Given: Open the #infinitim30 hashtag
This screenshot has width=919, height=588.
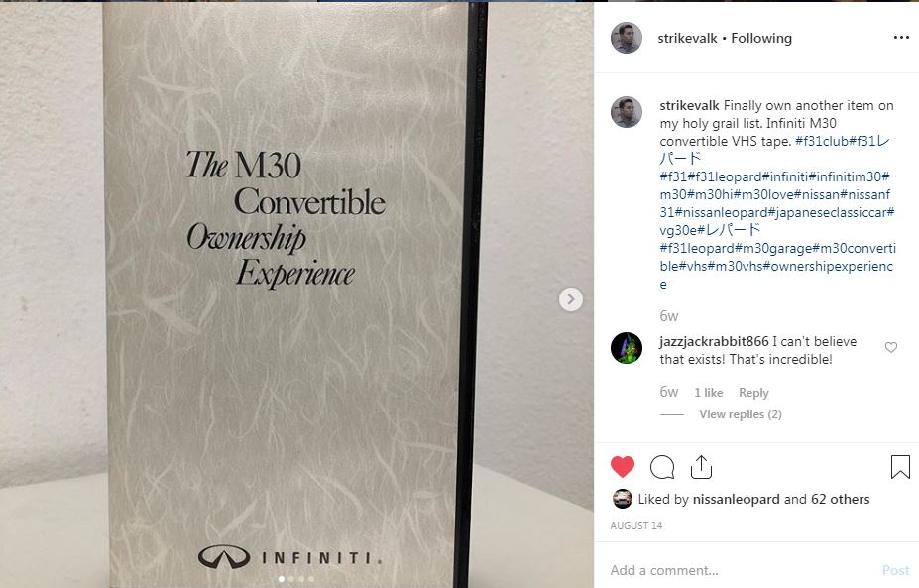Looking at the screenshot, I should pyautogui.click(x=849, y=177).
